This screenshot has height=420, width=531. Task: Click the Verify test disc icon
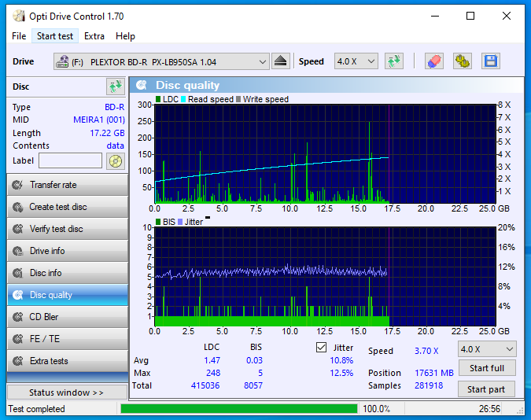pos(17,229)
